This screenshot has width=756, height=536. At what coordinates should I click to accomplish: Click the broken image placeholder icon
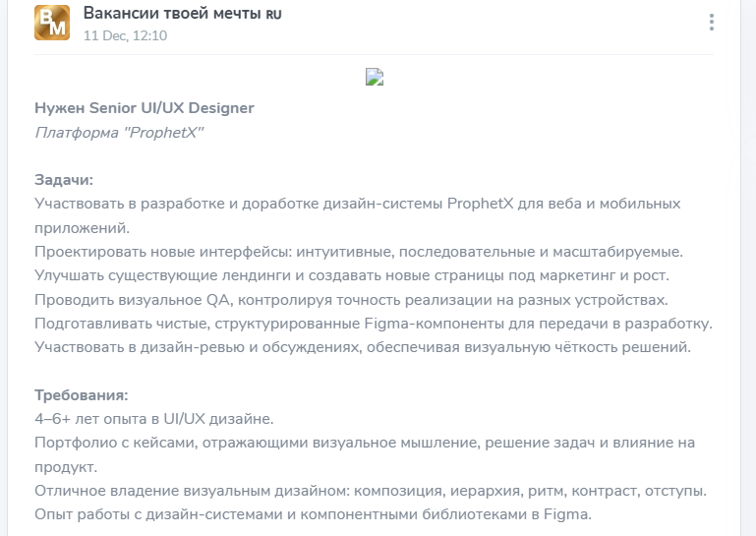pyautogui.click(x=374, y=78)
